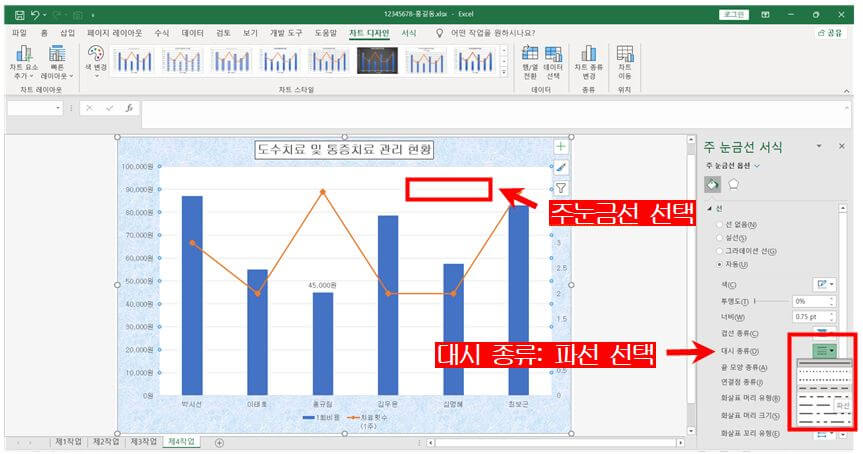
Task: Click the Cancel X in the formula bar
Action: (x=90, y=108)
